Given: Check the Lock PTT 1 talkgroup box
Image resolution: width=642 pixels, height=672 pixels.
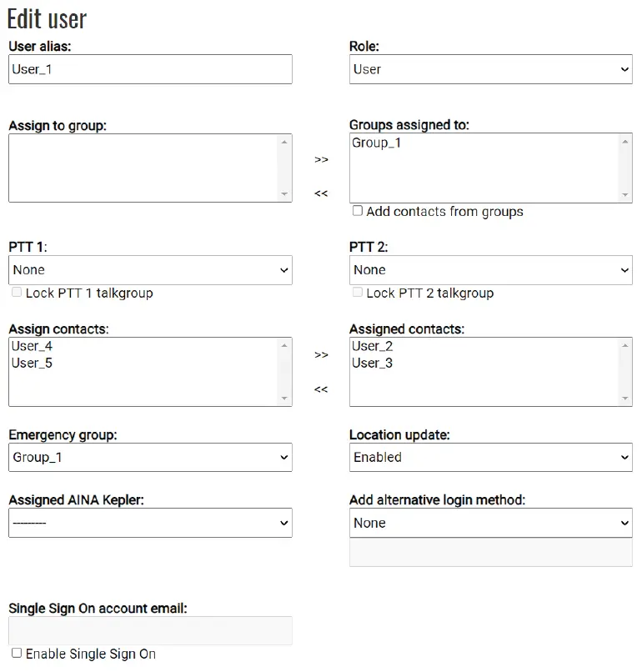Looking at the screenshot, I should coord(17,293).
